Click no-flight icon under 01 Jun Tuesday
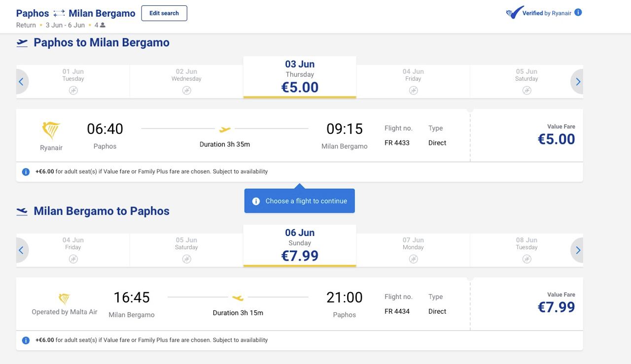The width and height of the screenshot is (631, 364). point(73,90)
